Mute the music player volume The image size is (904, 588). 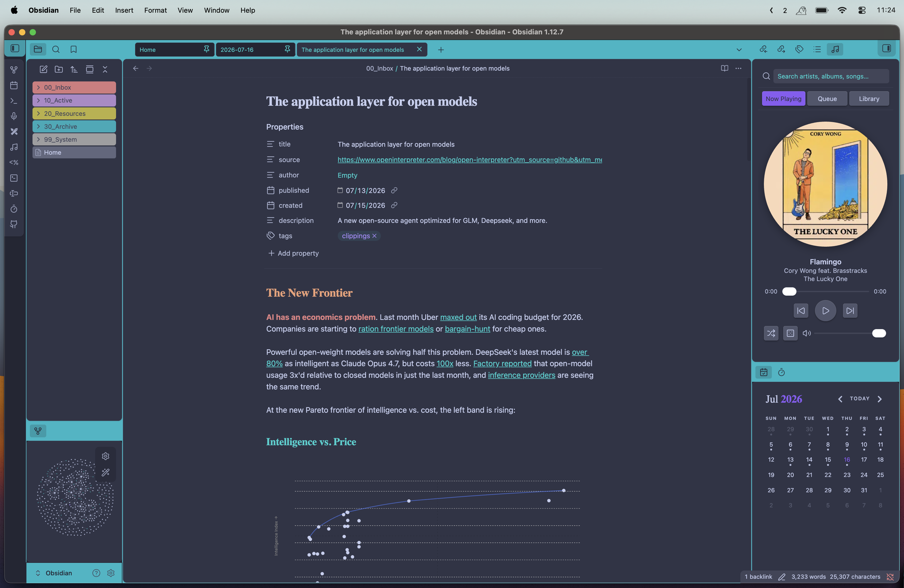click(x=807, y=333)
